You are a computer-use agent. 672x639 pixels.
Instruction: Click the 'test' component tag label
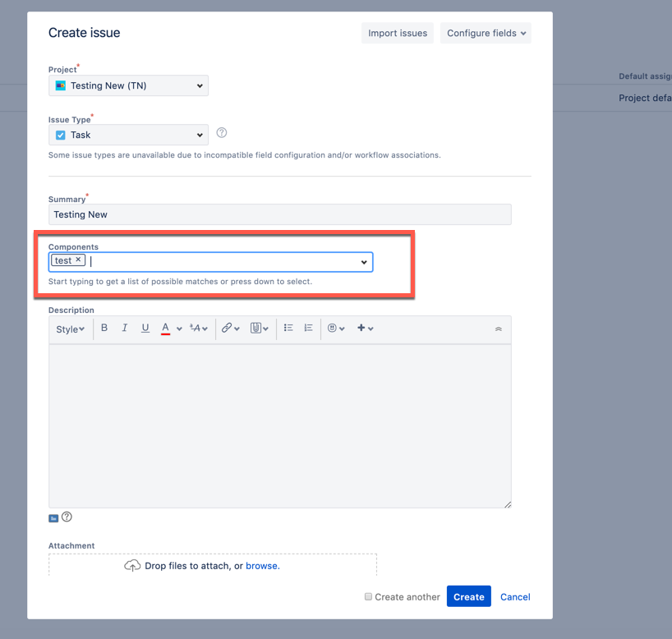[63, 260]
